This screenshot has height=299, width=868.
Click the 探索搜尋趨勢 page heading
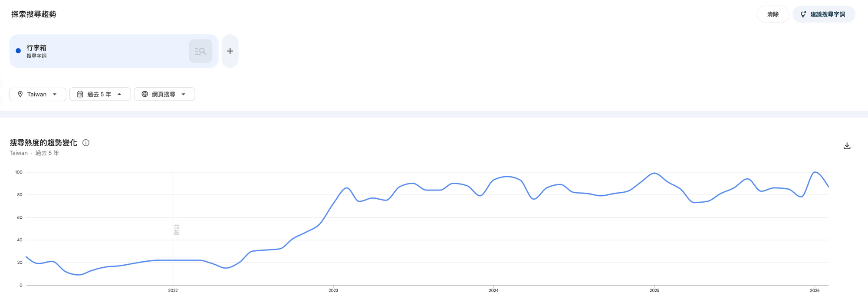tap(34, 14)
